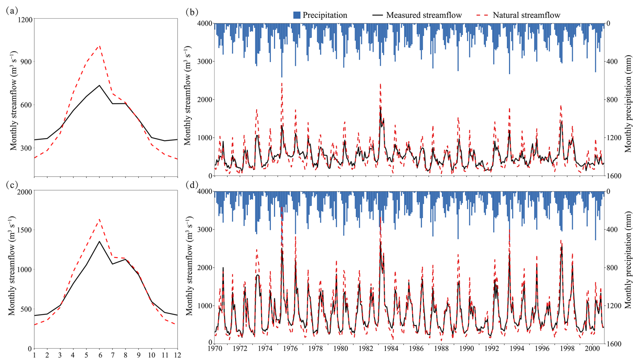Screen dimensions: 639x364
Task: Click the panel label (d)
Action: click(192, 185)
